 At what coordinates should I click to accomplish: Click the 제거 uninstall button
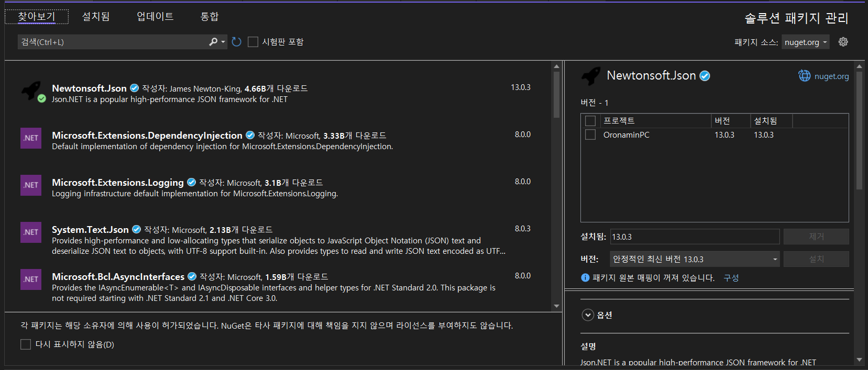816,237
